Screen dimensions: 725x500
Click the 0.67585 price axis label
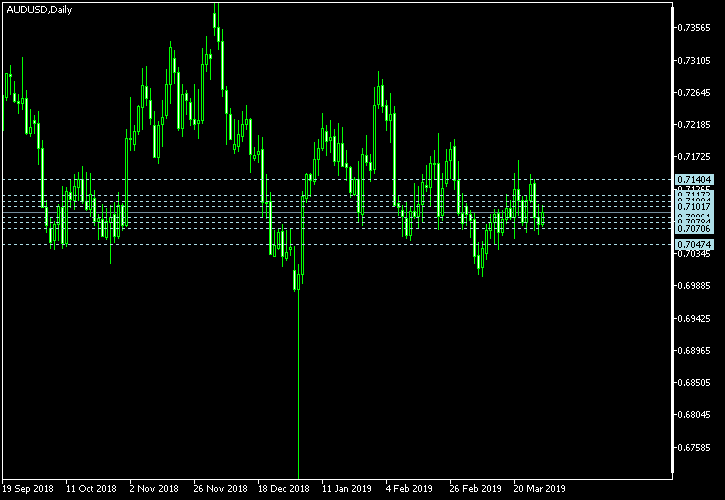pyautogui.click(x=694, y=448)
